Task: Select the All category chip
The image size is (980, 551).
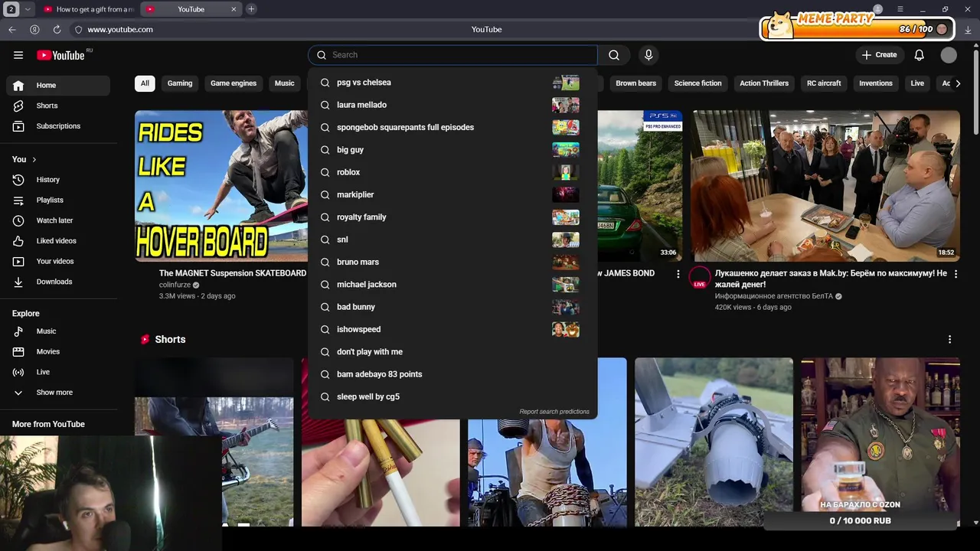Action: pyautogui.click(x=145, y=83)
